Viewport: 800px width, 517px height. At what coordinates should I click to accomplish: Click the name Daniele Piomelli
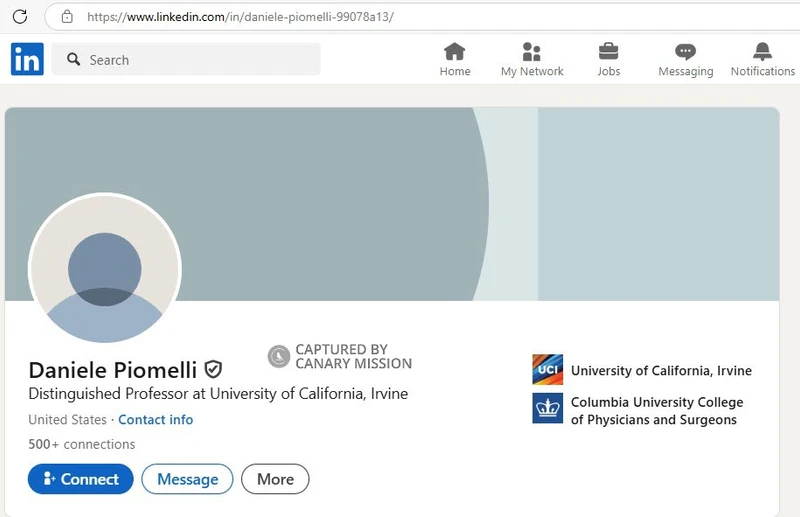tap(113, 370)
